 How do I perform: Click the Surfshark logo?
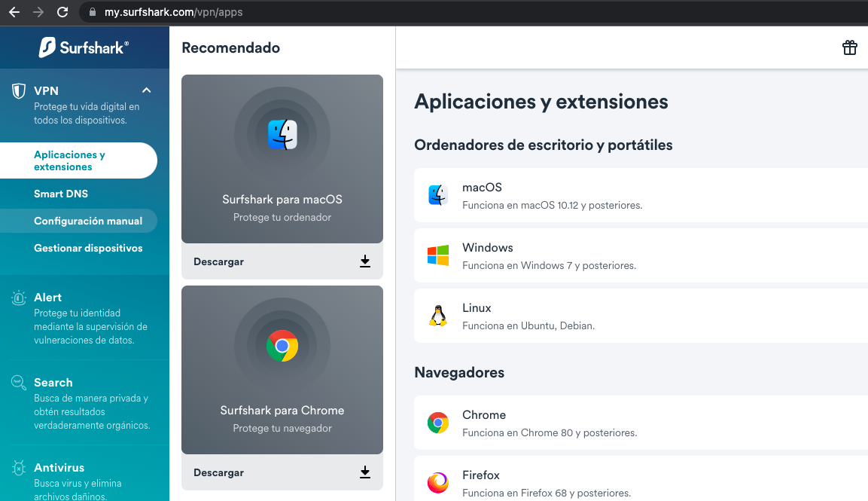84,47
